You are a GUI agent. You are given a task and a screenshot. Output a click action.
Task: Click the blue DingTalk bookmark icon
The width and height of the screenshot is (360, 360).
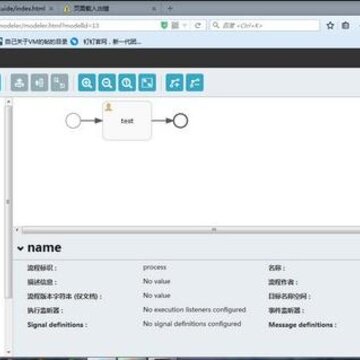tap(74, 42)
